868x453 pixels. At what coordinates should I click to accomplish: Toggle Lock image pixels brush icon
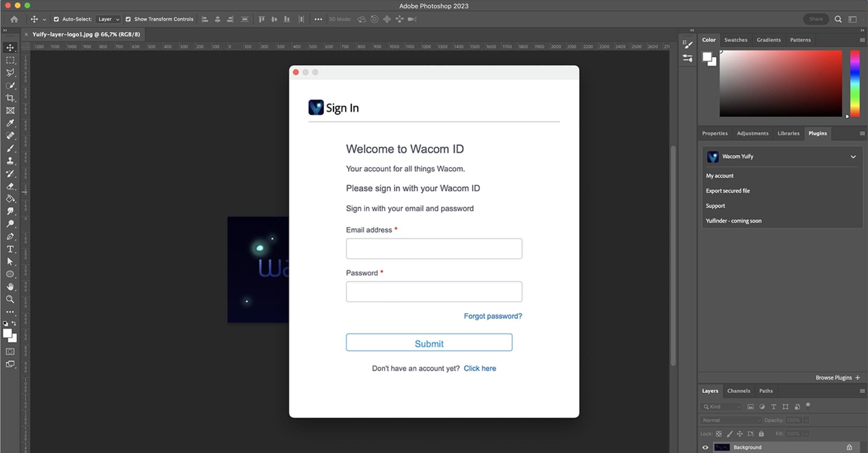coord(729,434)
